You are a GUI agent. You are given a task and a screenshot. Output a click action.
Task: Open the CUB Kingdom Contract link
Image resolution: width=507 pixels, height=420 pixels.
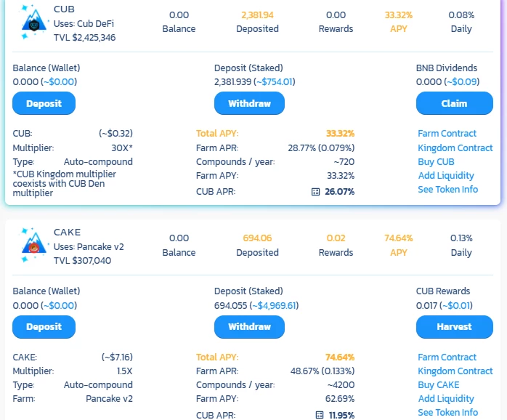click(455, 148)
